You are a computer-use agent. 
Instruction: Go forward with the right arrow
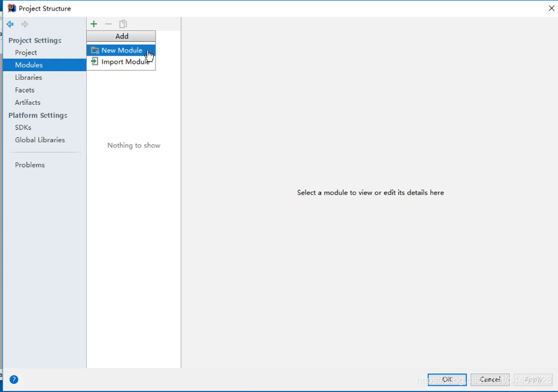pos(24,24)
